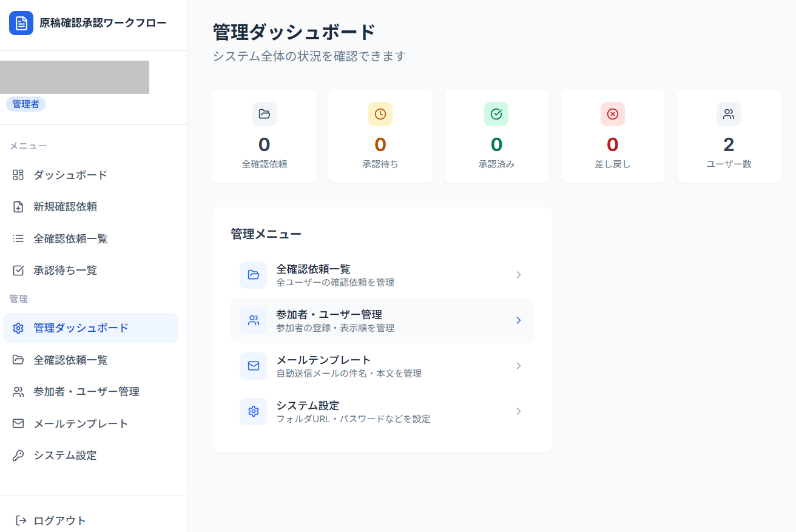Click the 管理者 role badge
The height and width of the screenshot is (532, 796).
[x=25, y=104]
